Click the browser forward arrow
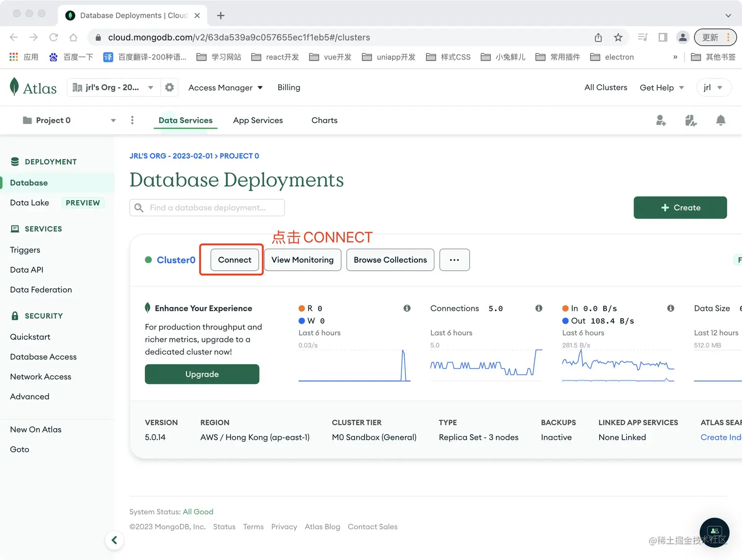Screen dimensions: 742x560 pyautogui.click(x=33, y=37)
